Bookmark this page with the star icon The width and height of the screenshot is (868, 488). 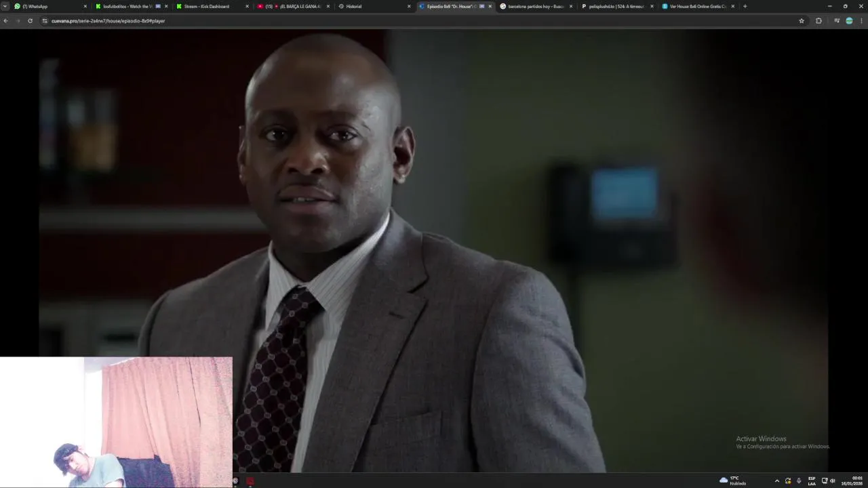click(802, 21)
